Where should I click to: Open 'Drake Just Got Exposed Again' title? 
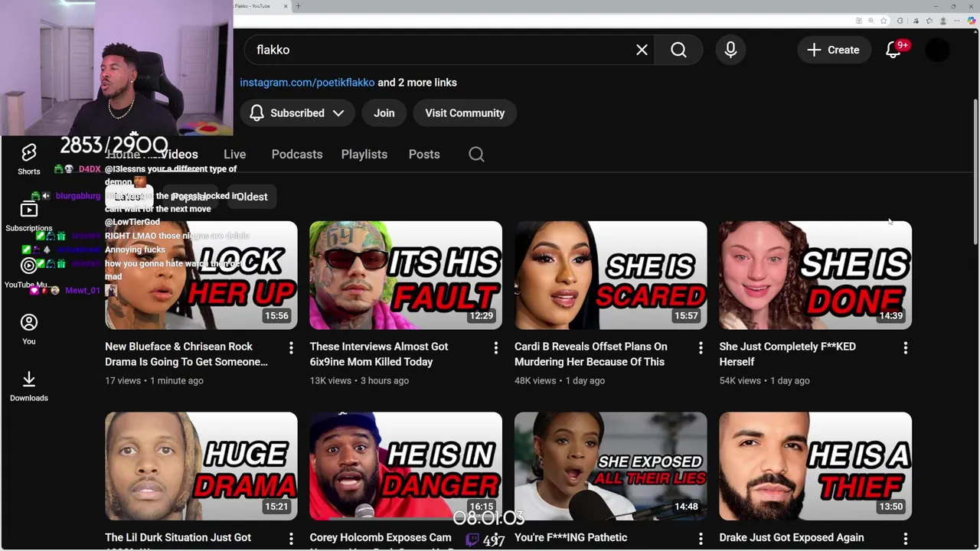(x=792, y=538)
